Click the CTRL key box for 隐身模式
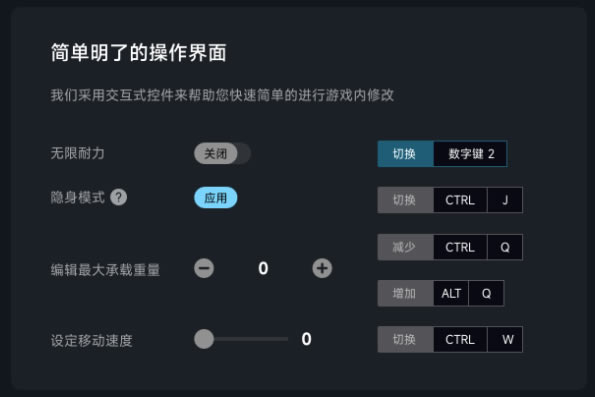The width and height of the screenshot is (595, 397). 460,200
